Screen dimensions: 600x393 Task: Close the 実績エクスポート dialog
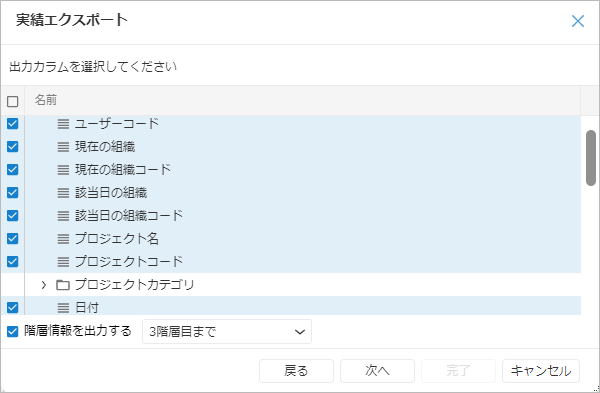[578, 21]
